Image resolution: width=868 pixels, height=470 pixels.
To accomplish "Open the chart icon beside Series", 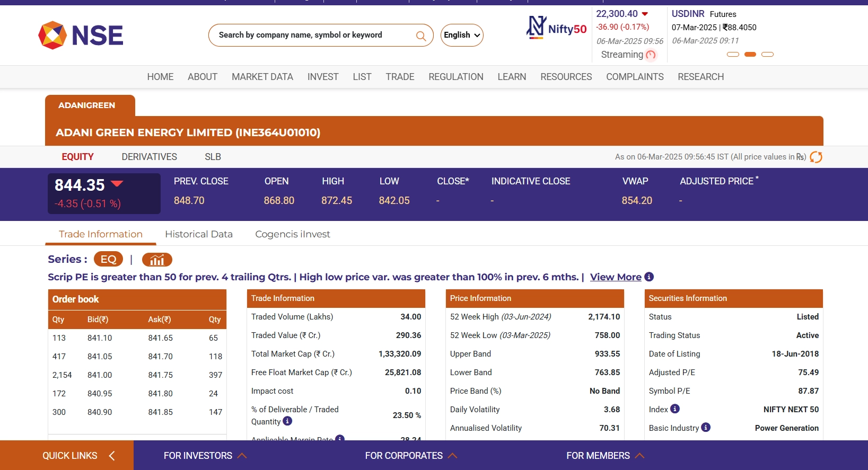I will click(x=157, y=260).
